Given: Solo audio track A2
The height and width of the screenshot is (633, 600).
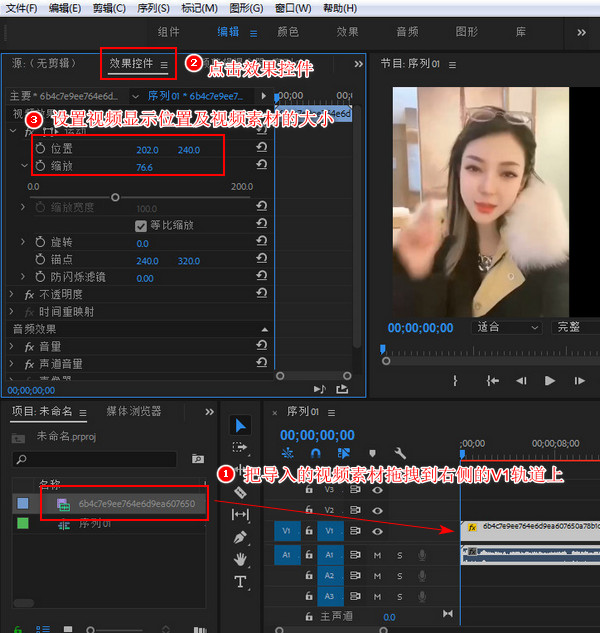Looking at the screenshot, I should (399, 576).
